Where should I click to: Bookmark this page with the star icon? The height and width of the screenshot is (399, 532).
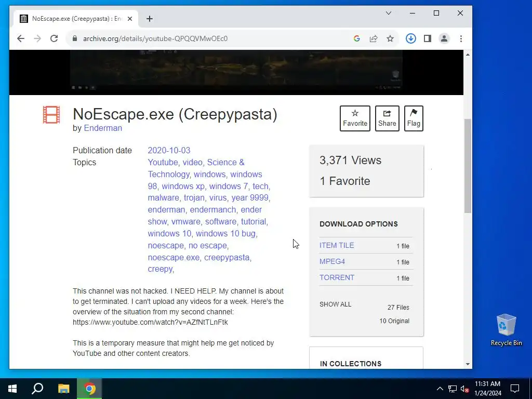point(390,38)
